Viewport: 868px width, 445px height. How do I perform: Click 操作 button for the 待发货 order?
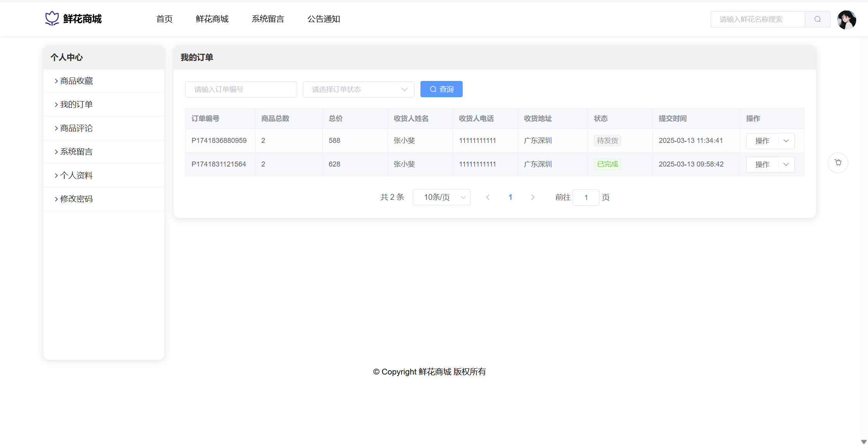[x=762, y=141]
